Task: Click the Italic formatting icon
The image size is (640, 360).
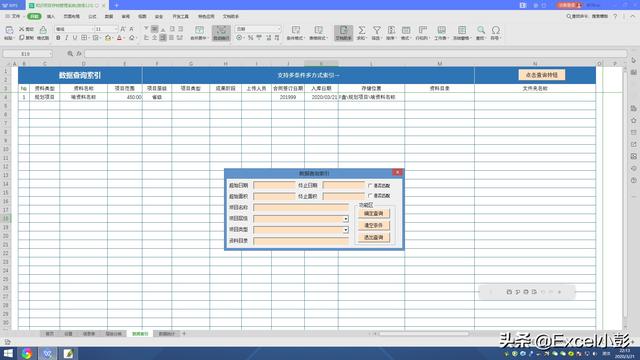Action: pos(67,38)
